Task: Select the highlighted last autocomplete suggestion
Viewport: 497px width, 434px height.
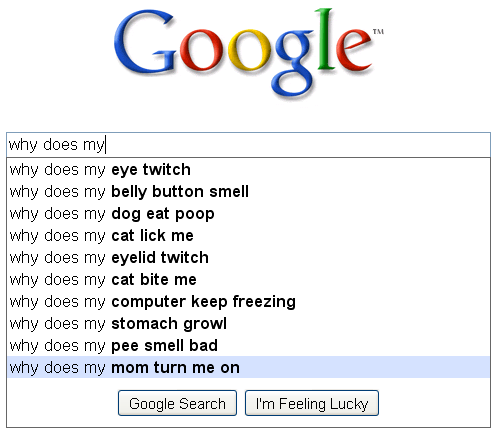Action: point(248,367)
